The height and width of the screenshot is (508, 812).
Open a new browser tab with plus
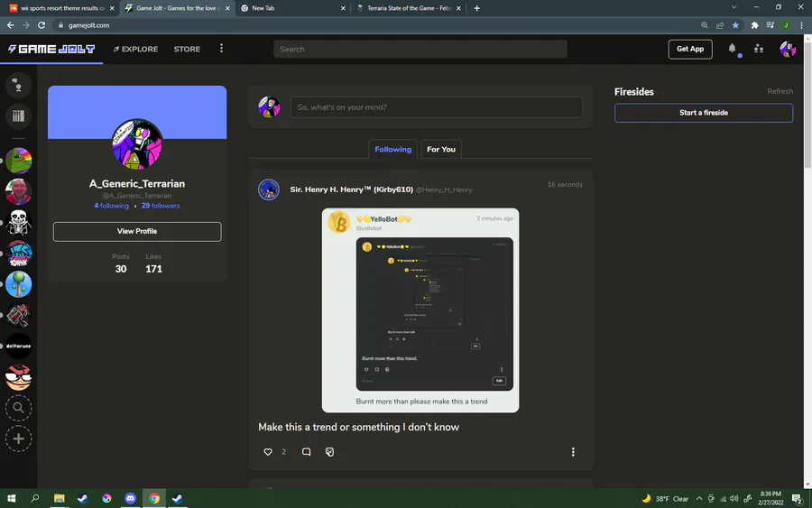pyautogui.click(x=477, y=8)
